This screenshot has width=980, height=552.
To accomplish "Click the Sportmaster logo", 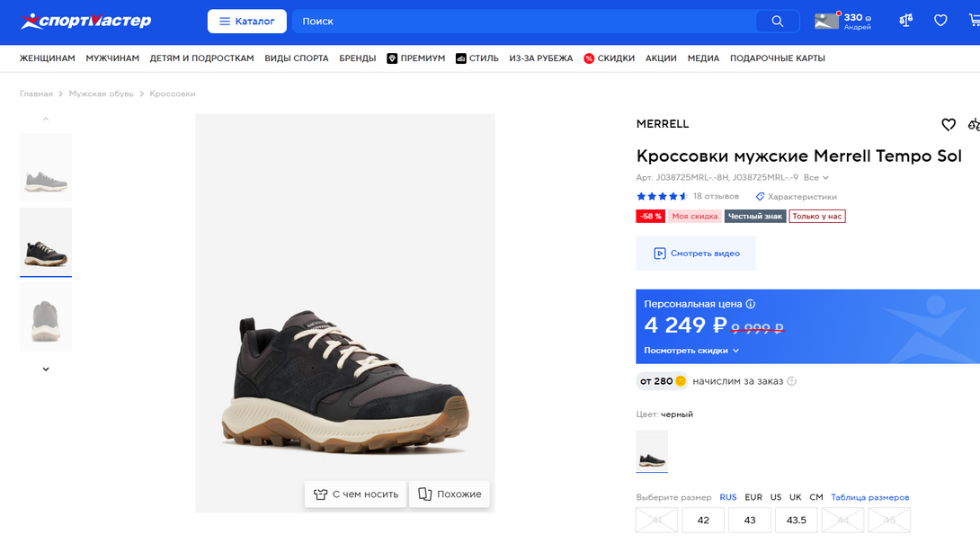I will tap(85, 22).
